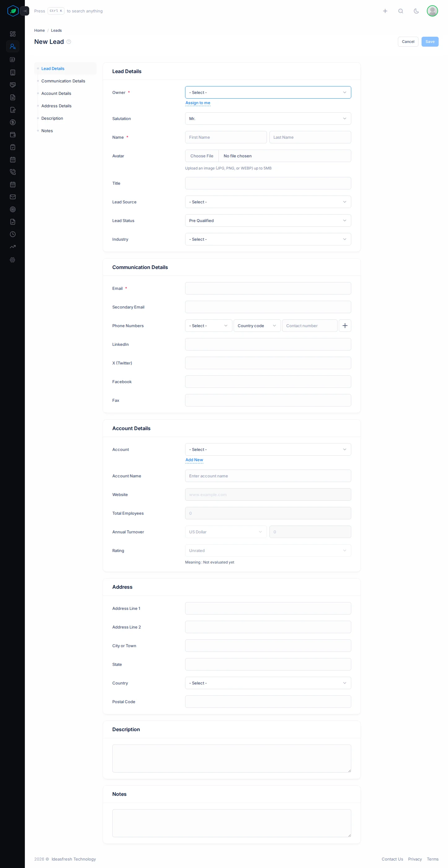This screenshot has width=448, height=868.
Task: Open the Terms footer link
Action: coord(432,859)
